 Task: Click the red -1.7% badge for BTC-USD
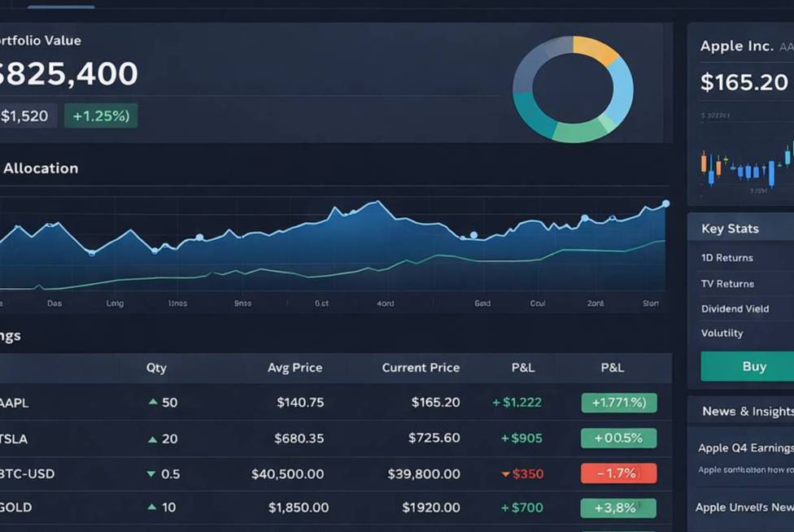coord(619,473)
